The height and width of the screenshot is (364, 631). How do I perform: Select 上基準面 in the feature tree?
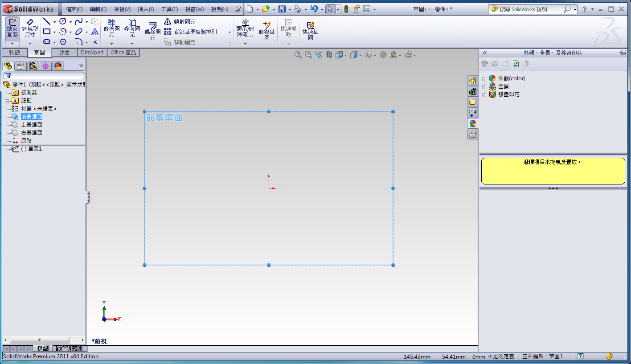(x=32, y=125)
